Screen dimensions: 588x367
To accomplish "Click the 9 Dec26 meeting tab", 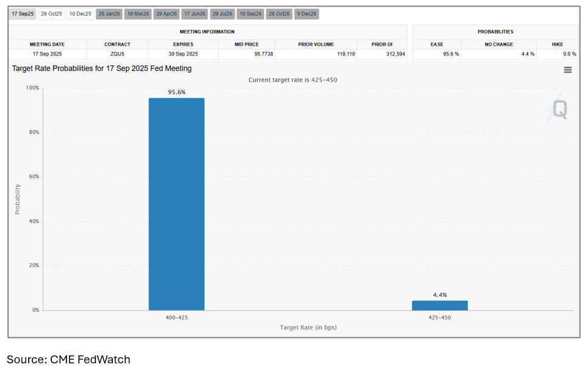I will (x=306, y=13).
